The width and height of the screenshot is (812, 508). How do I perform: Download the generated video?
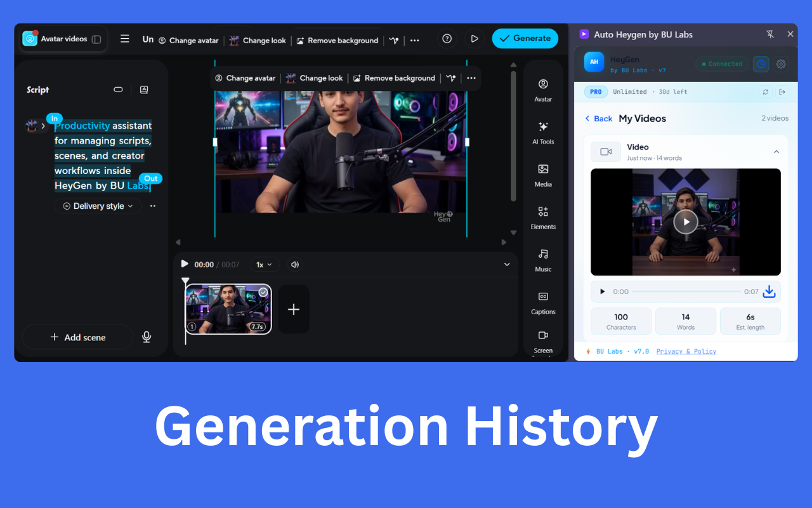click(769, 291)
